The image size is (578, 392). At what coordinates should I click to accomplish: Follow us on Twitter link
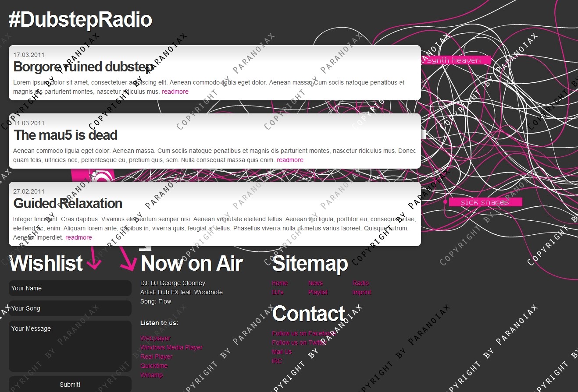click(299, 343)
